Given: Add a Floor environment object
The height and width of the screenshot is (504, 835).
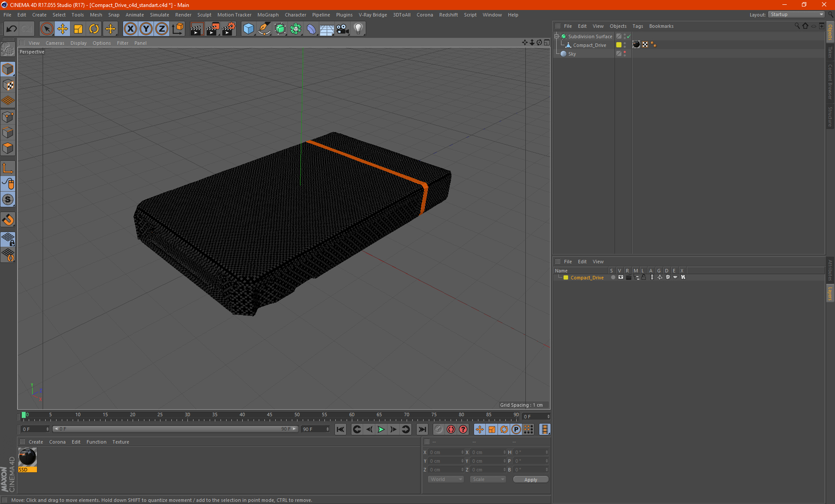Looking at the screenshot, I should tap(327, 29).
